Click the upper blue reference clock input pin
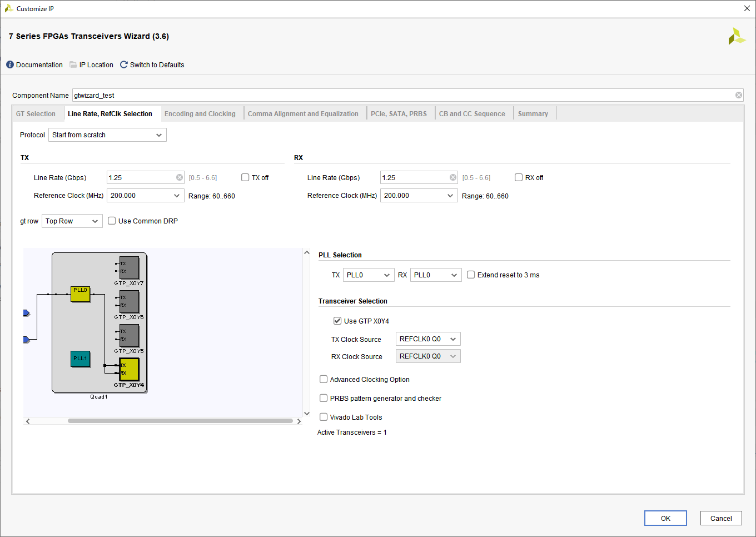756x537 pixels. [26, 313]
